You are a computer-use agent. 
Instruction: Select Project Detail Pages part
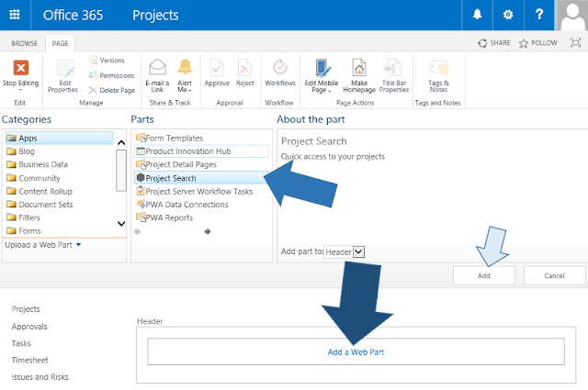click(x=176, y=164)
